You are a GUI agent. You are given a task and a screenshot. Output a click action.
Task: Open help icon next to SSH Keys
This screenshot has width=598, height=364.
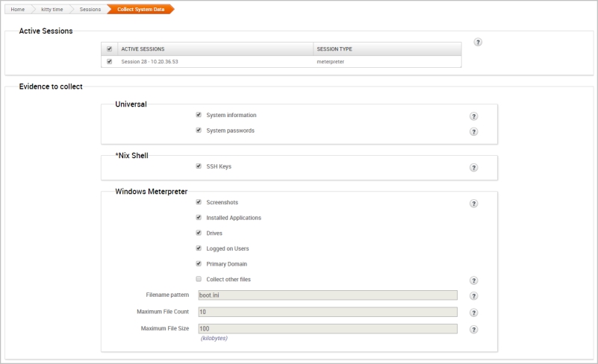click(x=473, y=168)
